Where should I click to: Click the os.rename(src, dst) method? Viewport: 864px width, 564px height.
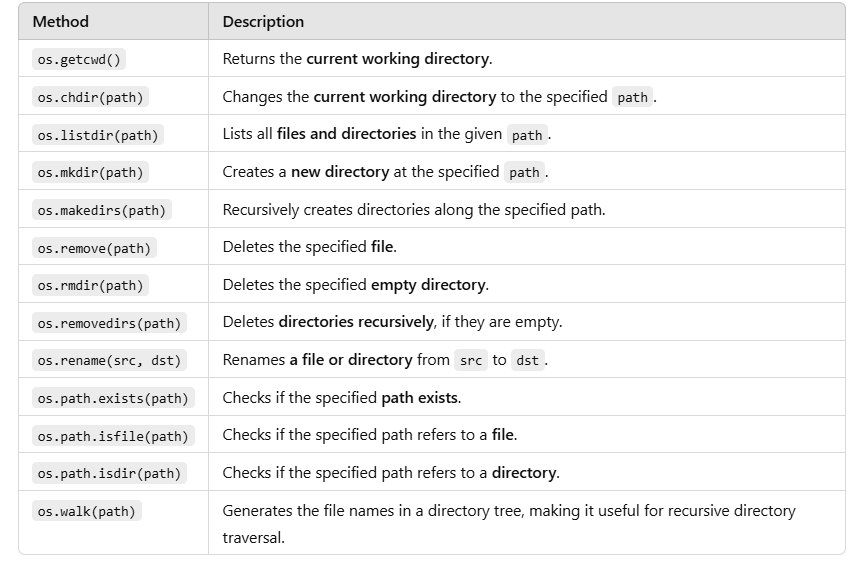pyautogui.click(x=109, y=360)
